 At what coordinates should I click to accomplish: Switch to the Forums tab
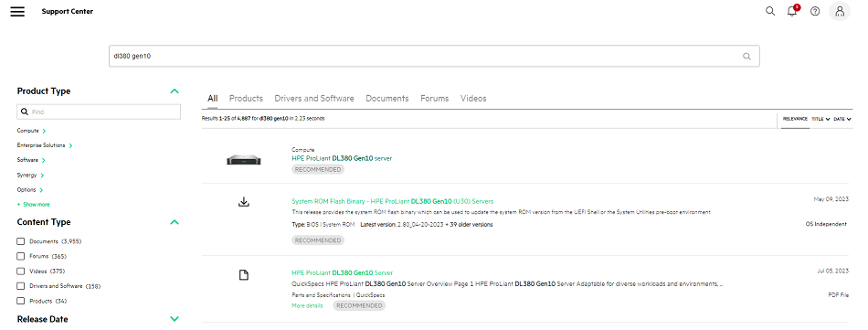coord(435,99)
